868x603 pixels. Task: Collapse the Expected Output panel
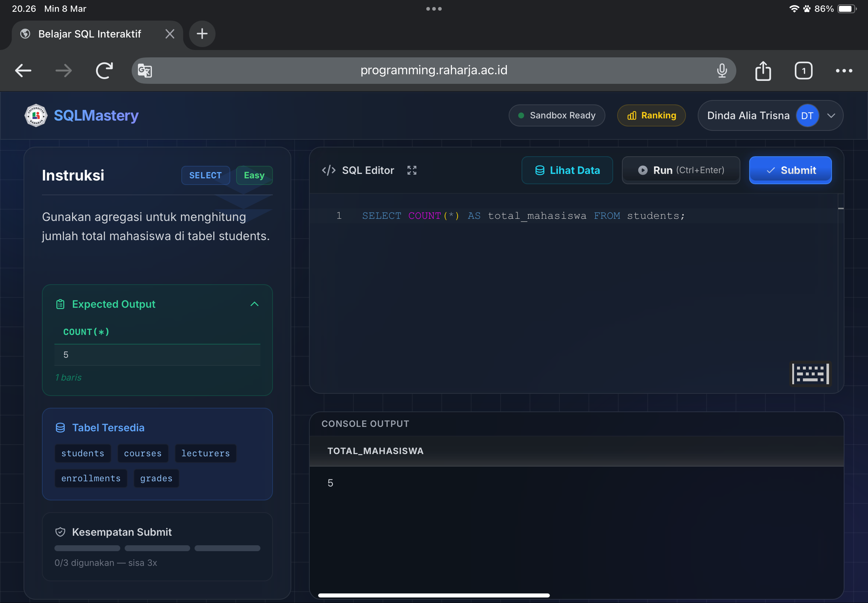coord(254,304)
